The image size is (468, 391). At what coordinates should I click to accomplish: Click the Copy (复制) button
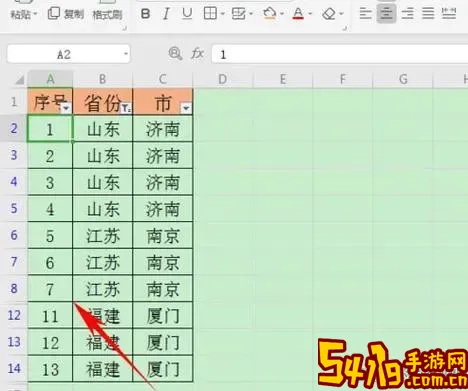66,14
